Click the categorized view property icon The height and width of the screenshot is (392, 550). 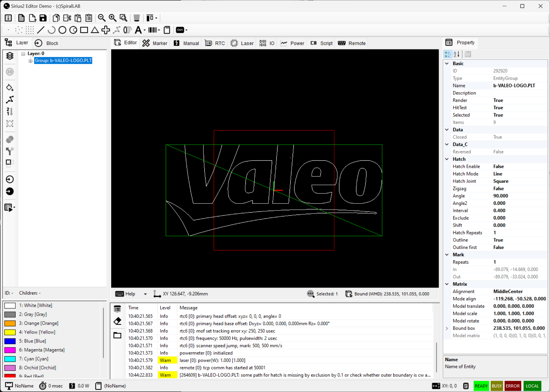click(x=448, y=54)
